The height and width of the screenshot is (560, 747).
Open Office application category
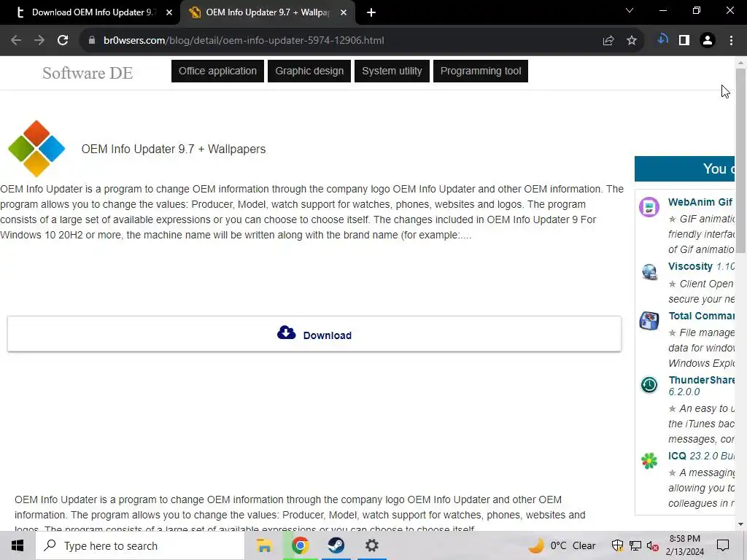tap(217, 71)
